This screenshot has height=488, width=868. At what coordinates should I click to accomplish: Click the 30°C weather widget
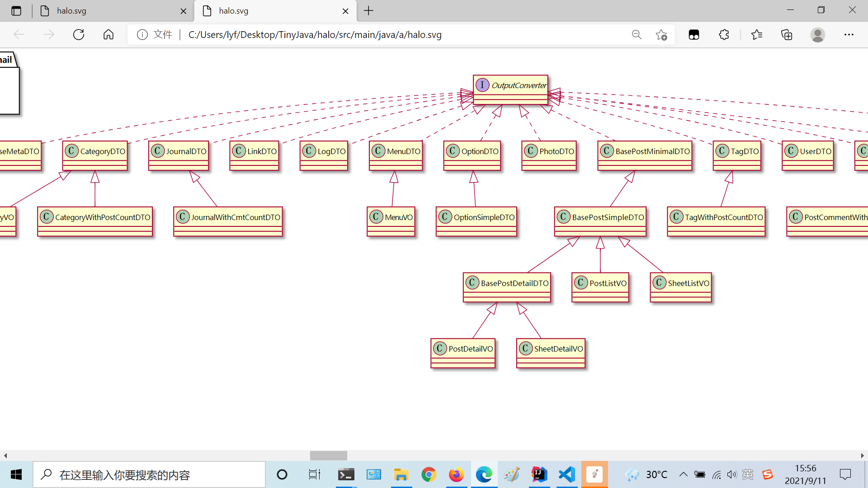646,474
